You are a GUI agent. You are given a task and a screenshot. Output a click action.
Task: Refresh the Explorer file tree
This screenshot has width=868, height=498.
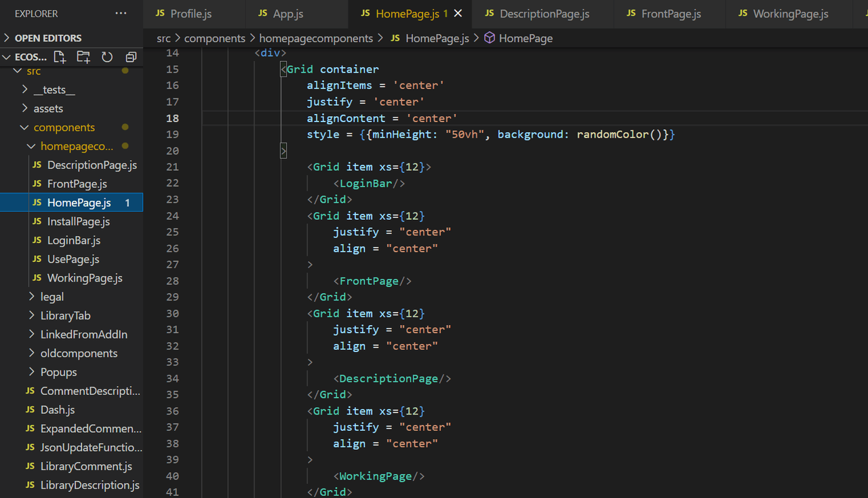pyautogui.click(x=107, y=57)
